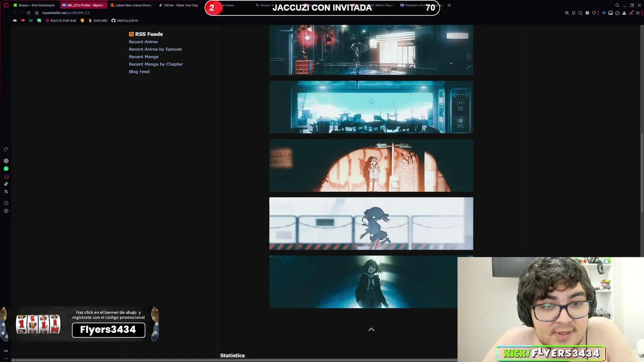Screen dimensions: 644x362
Task: Open WhatsApp in the Opera sidebar
Action: [x=6, y=168]
